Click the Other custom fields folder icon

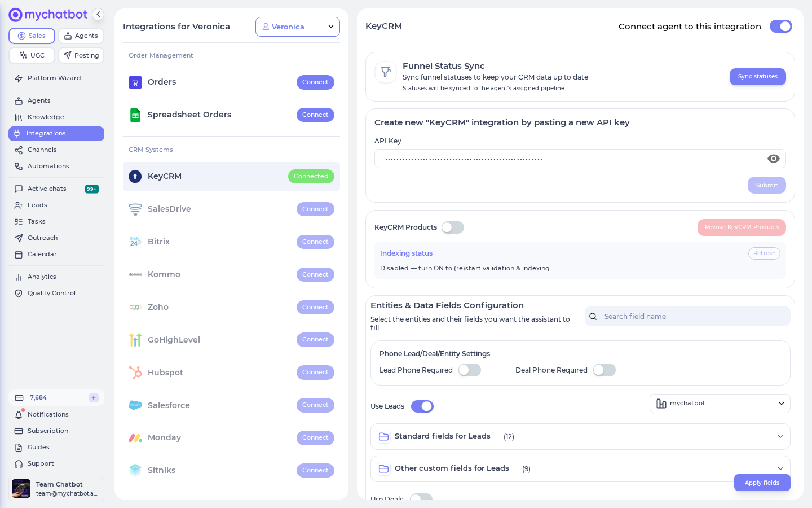pos(384,469)
